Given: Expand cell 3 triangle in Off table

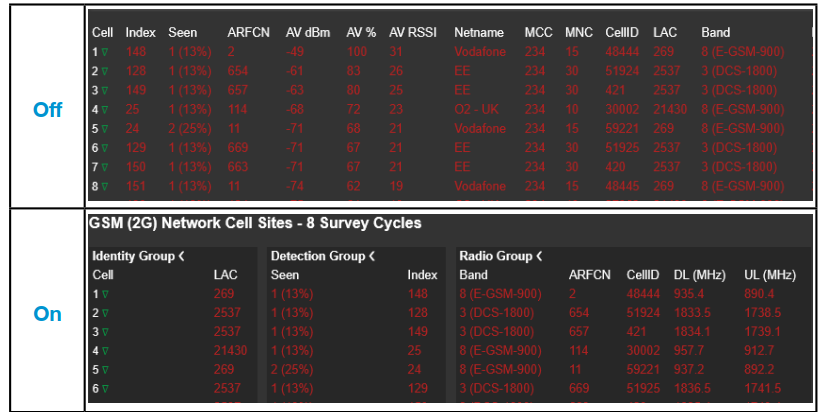Looking at the screenshot, I should [105, 91].
